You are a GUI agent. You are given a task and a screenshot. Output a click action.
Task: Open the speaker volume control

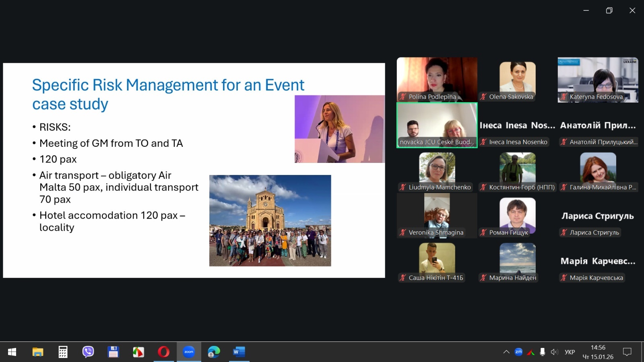[554, 352]
